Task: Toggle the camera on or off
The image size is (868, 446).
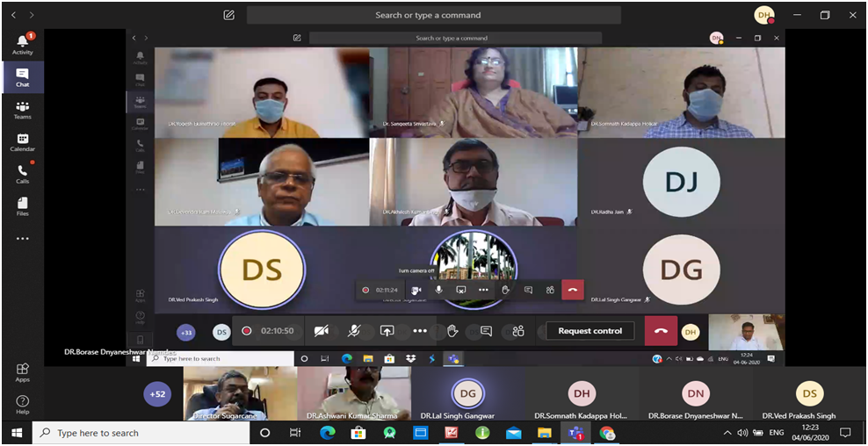Action: [x=322, y=331]
